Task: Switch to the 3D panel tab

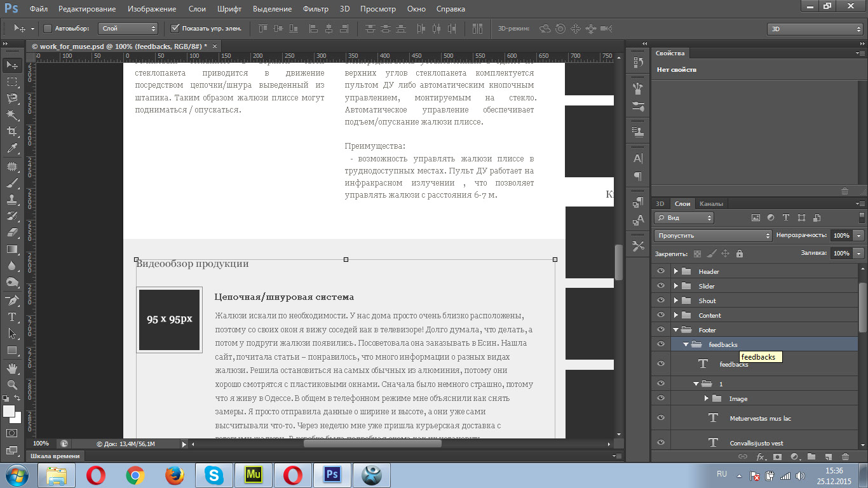Action: coord(660,204)
